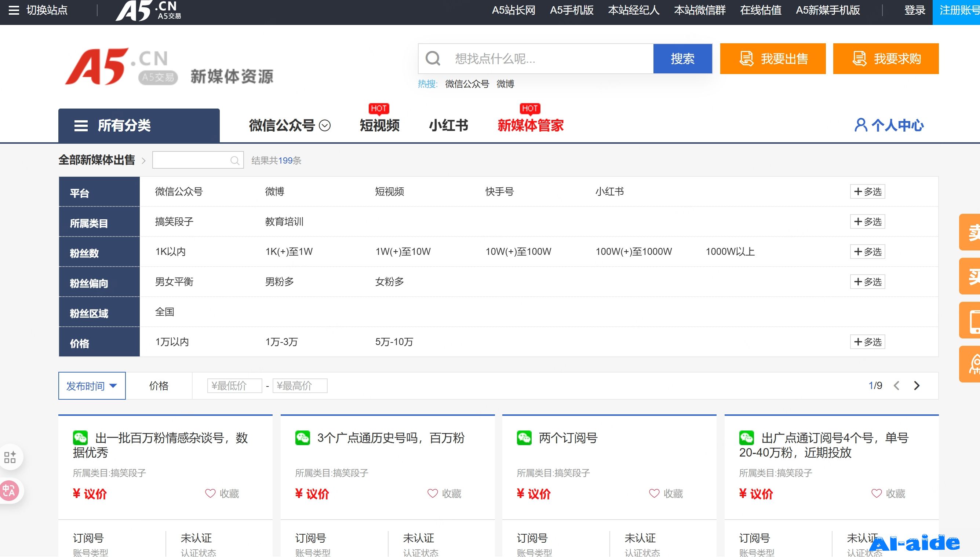
Task: Filter fan bias 女粉多
Action: (x=390, y=282)
